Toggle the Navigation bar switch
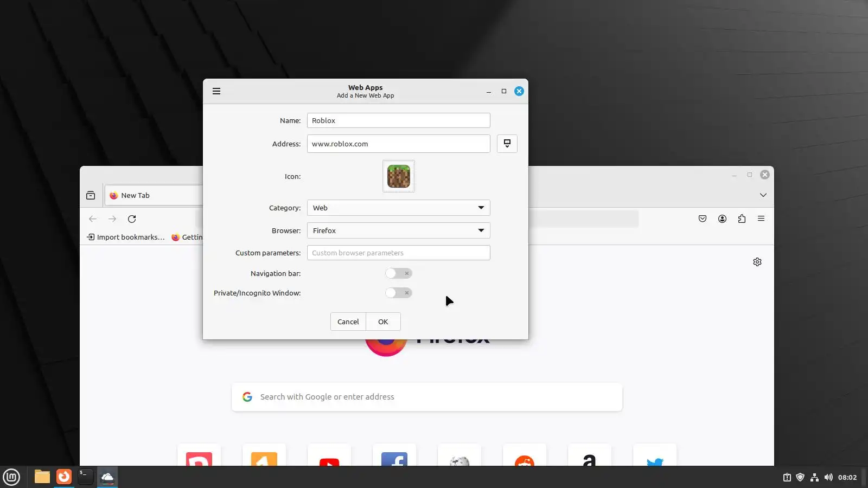868x488 pixels. (399, 273)
